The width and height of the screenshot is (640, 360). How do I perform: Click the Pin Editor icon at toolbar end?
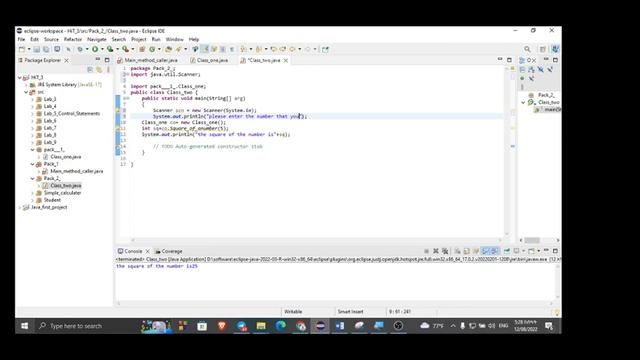(325, 49)
